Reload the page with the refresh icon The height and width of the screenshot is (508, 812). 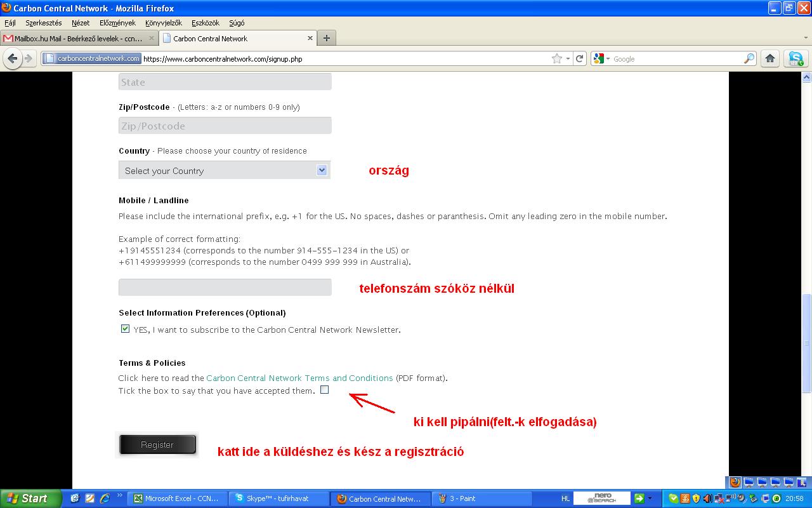pos(579,58)
